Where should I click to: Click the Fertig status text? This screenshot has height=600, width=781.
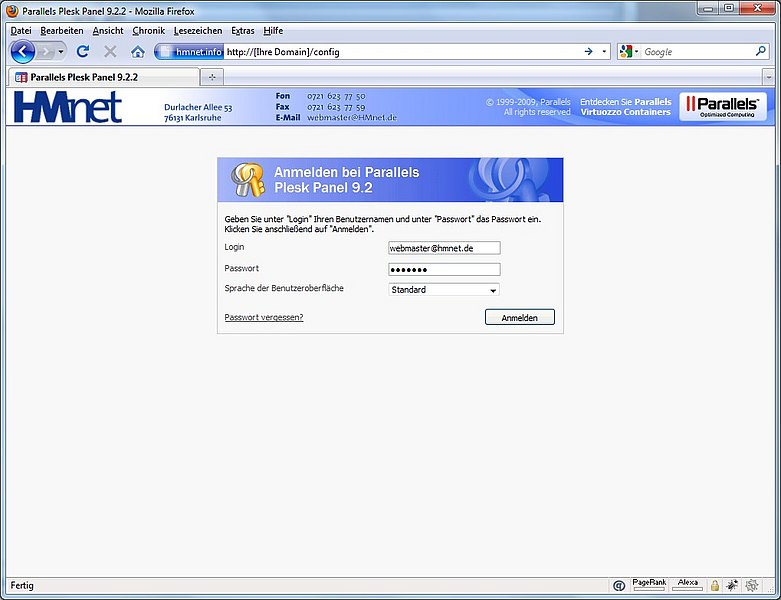point(22,586)
